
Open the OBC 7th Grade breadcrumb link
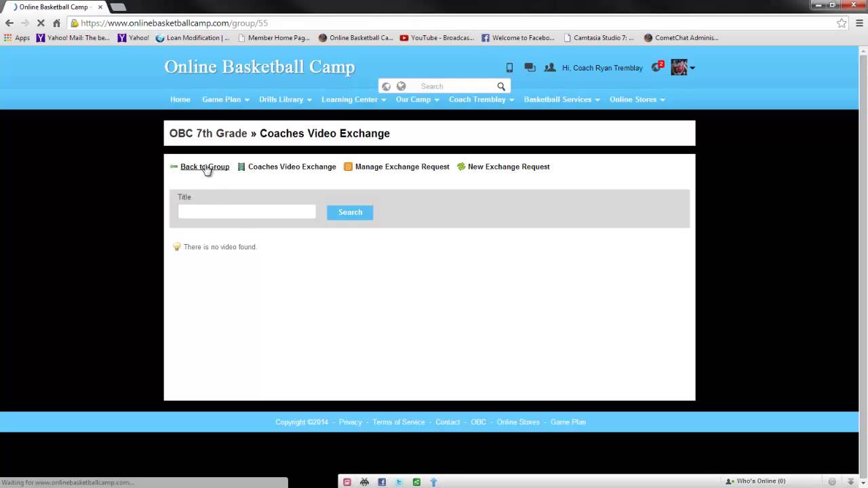pyautogui.click(x=208, y=134)
